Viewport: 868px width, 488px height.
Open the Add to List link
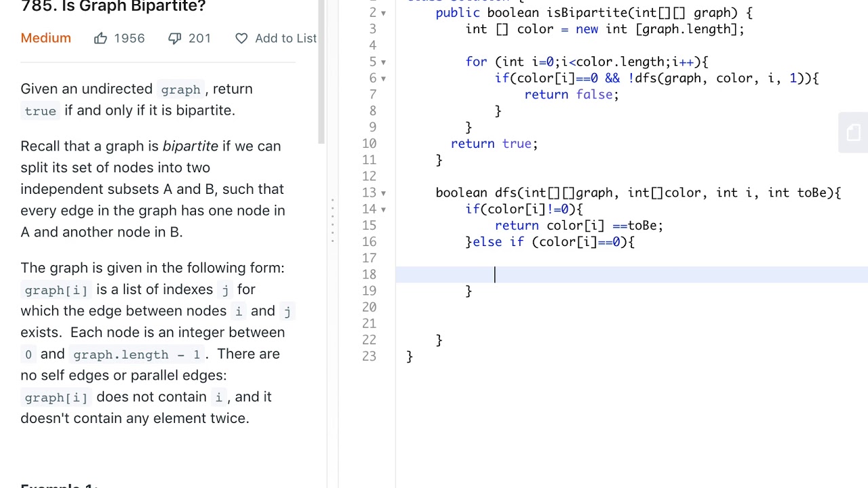point(285,38)
